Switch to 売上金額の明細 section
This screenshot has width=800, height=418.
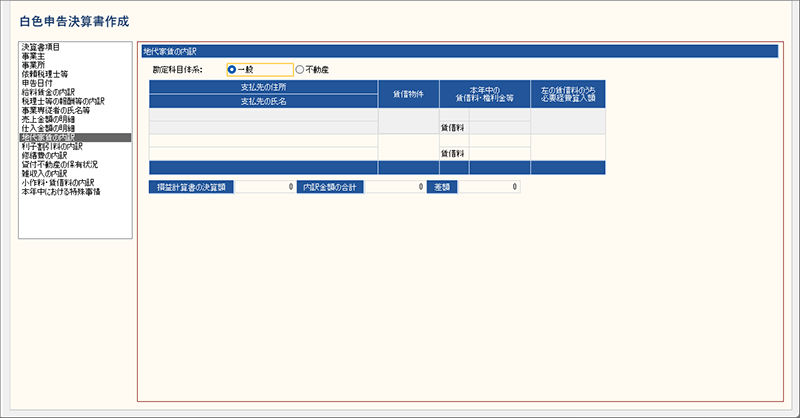tap(48, 119)
